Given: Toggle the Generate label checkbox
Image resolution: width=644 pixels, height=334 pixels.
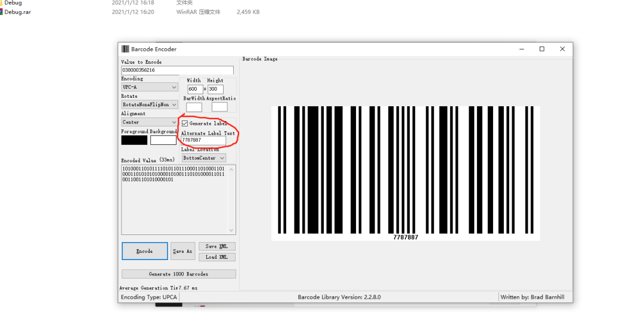Looking at the screenshot, I should (x=185, y=123).
